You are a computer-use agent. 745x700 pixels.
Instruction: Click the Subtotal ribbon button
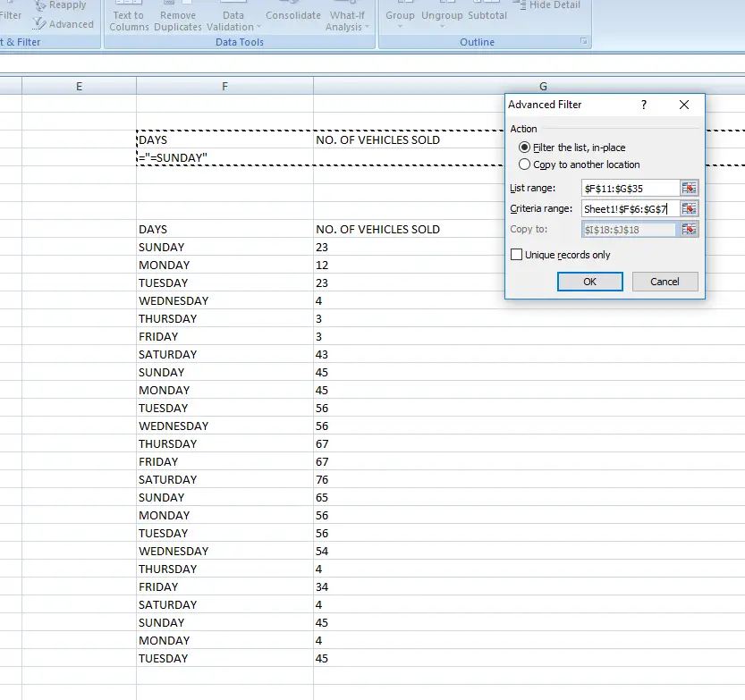487,12
